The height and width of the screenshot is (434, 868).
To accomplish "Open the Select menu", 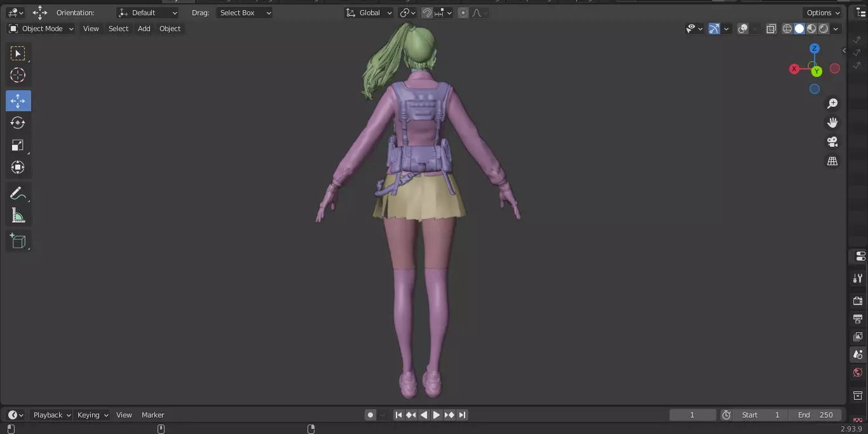I will point(118,29).
